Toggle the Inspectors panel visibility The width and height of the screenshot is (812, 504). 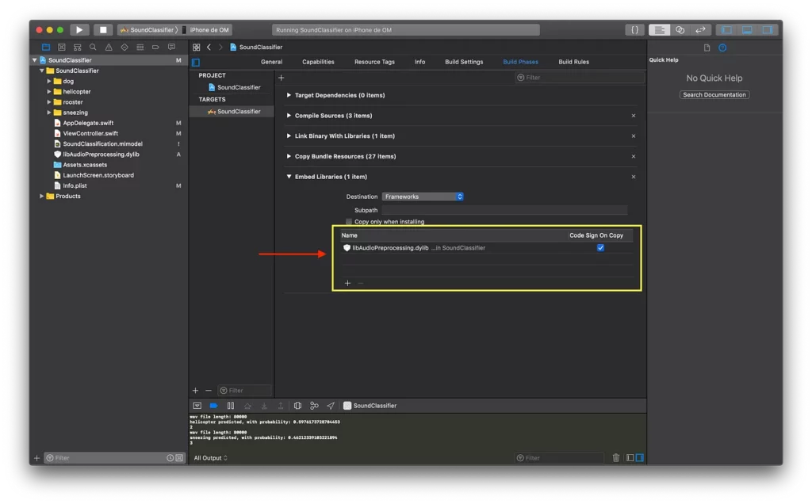point(768,30)
